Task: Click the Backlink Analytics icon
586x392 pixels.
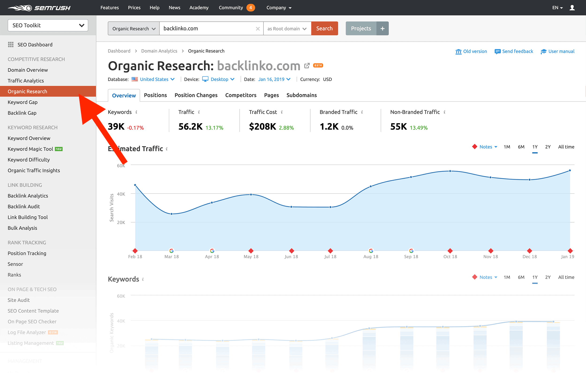Action: (x=28, y=196)
